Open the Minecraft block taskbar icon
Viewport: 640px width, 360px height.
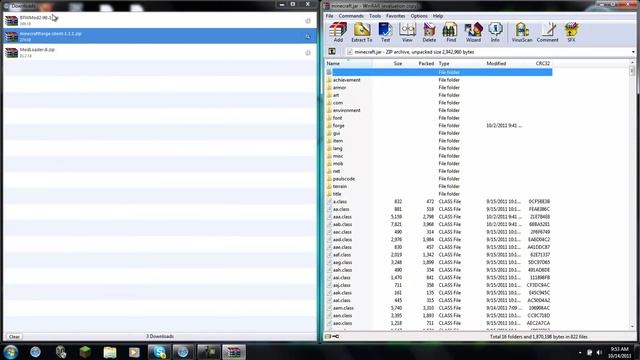tap(85, 352)
